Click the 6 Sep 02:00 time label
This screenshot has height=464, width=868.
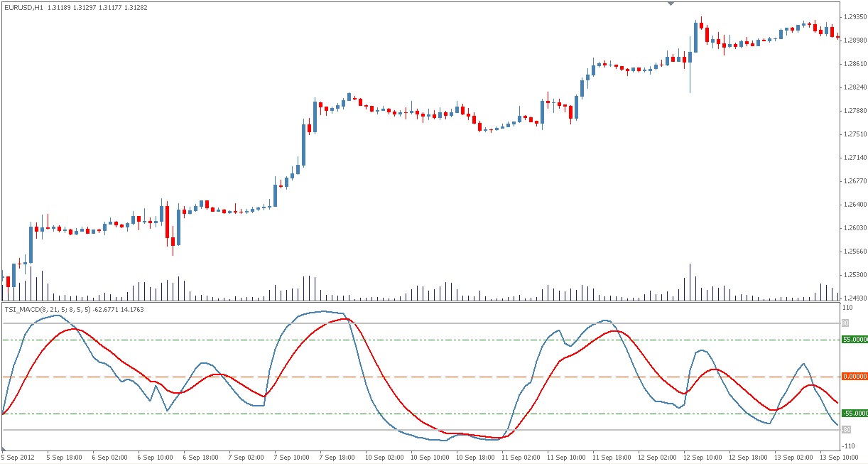click(x=109, y=458)
